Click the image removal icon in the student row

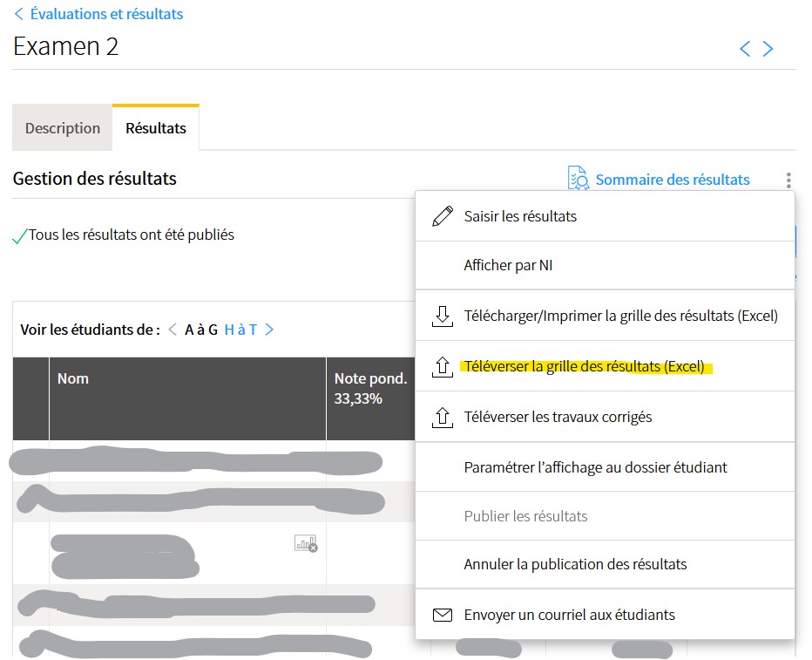tap(306, 543)
